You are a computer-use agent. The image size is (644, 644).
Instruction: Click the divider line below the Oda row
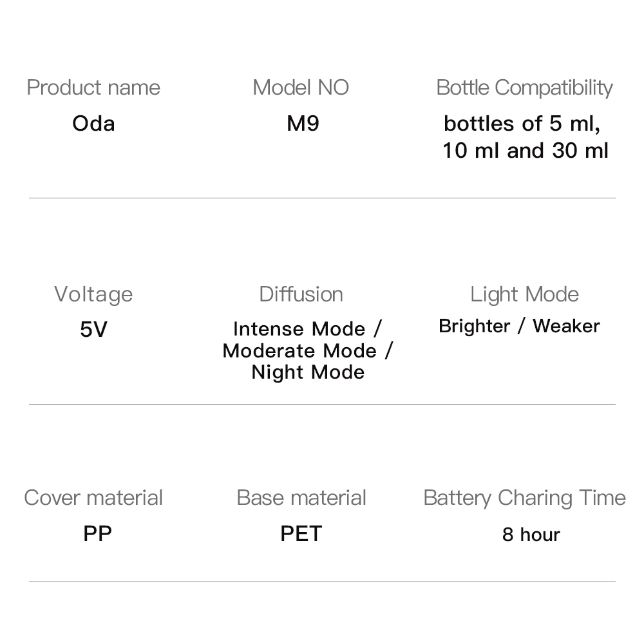[322, 198]
